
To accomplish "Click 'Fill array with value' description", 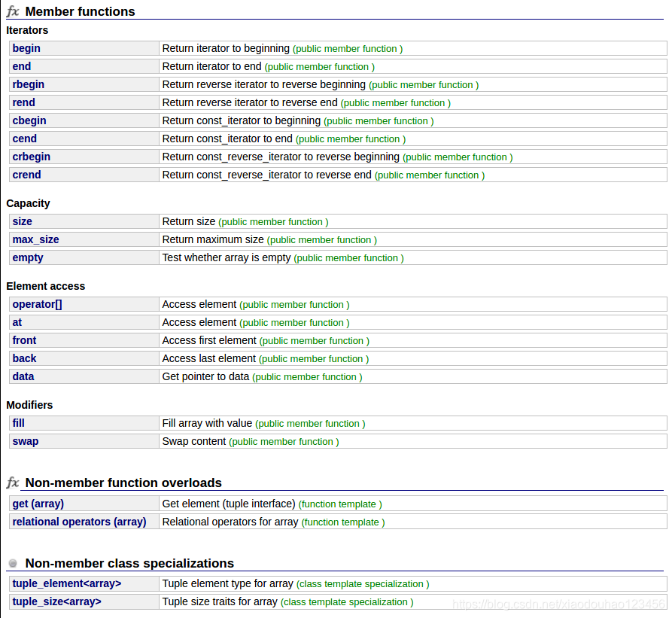I will (x=207, y=422).
